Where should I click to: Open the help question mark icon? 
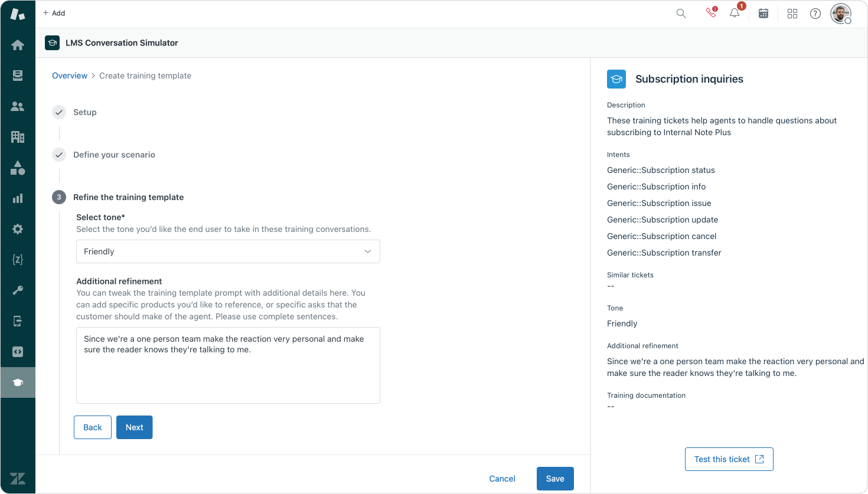(x=815, y=14)
